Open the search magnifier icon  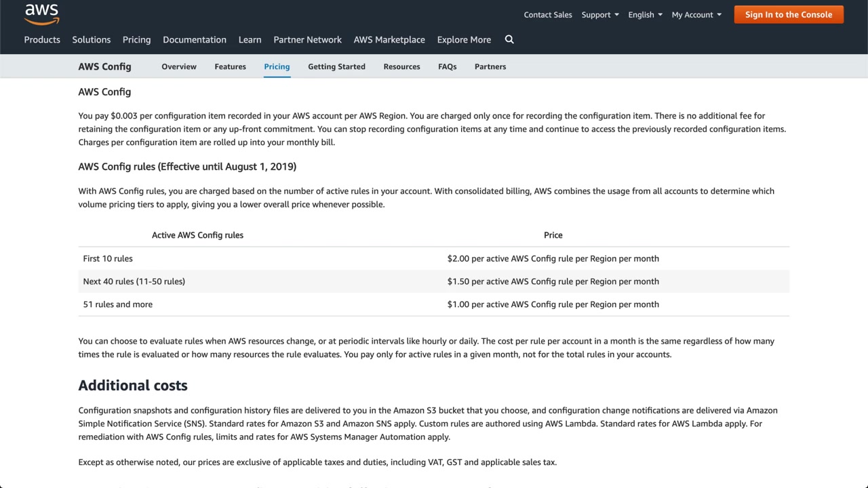coord(509,39)
